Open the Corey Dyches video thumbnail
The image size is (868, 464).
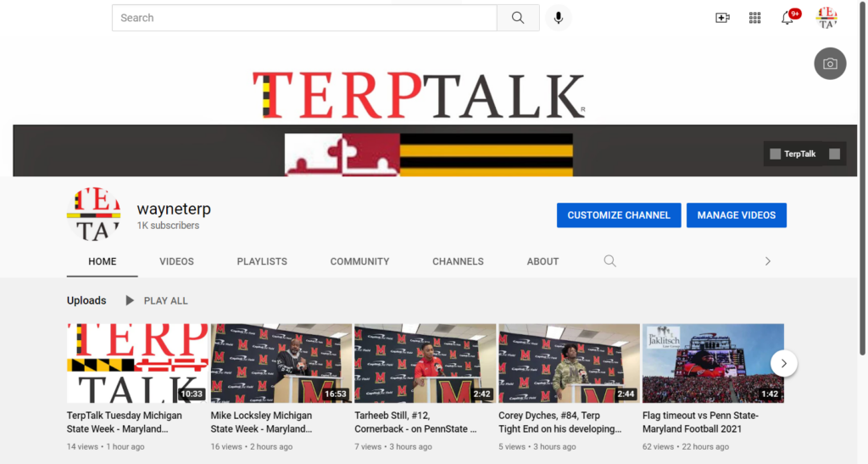569,363
